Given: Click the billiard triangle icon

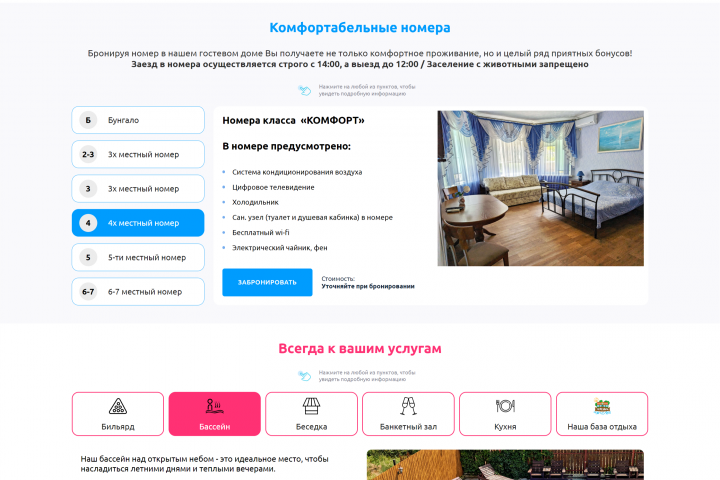Looking at the screenshot, I should (x=118, y=406).
